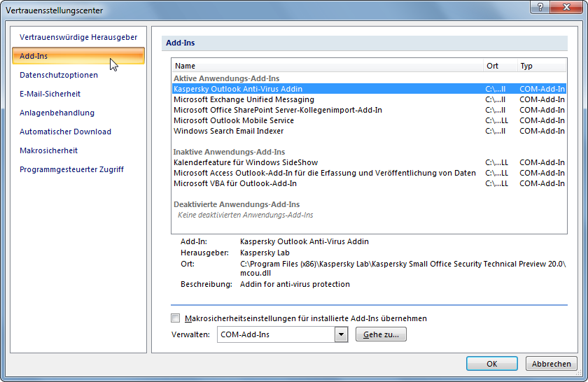Close the Vertrauensstellungscenter dialog
The width and height of the screenshot is (588, 382).
(566, 7)
